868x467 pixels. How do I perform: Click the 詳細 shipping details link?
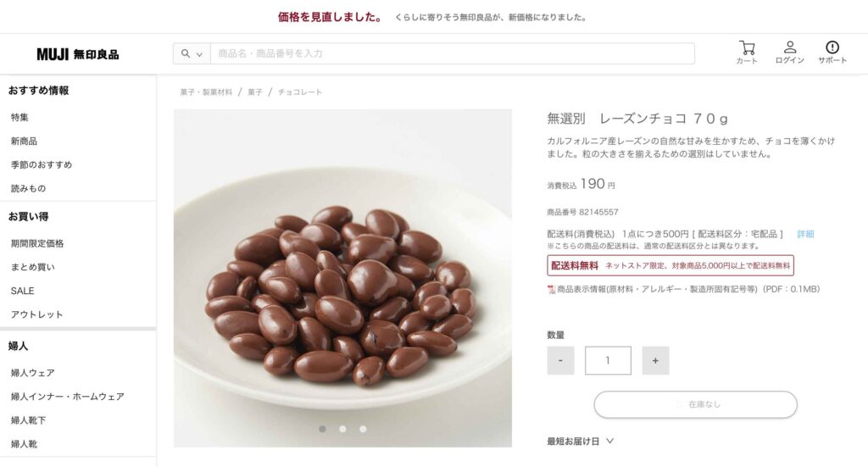click(805, 234)
